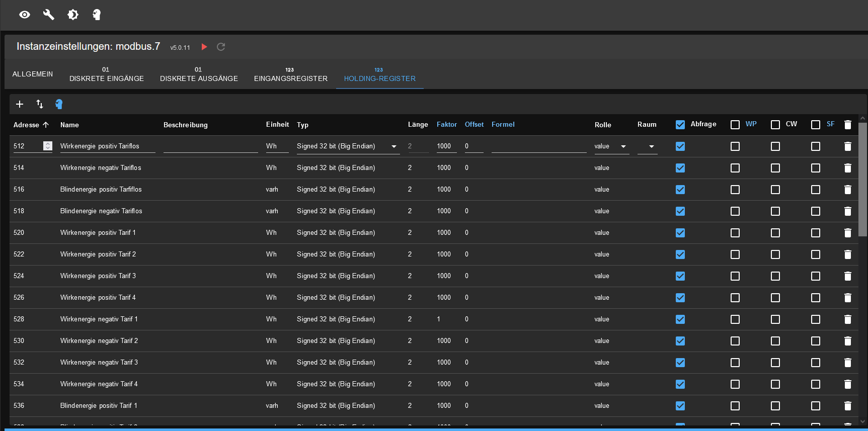Click the Name column header
Screen dimensions: 868x431
tap(69, 125)
